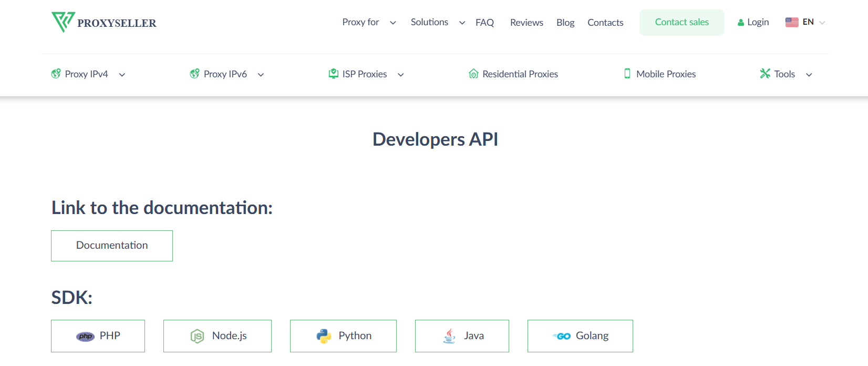Click the user icon beside Login
The image size is (868, 366).
point(741,23)
